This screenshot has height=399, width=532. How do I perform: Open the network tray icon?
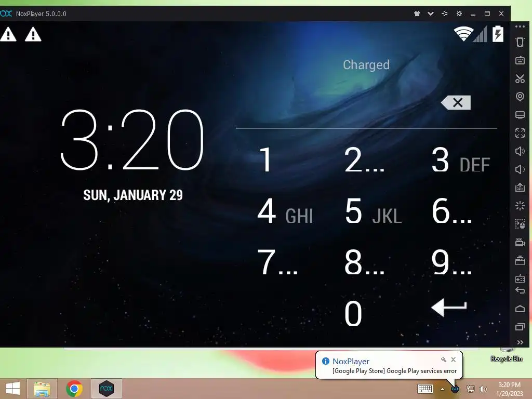pos(470,389)
